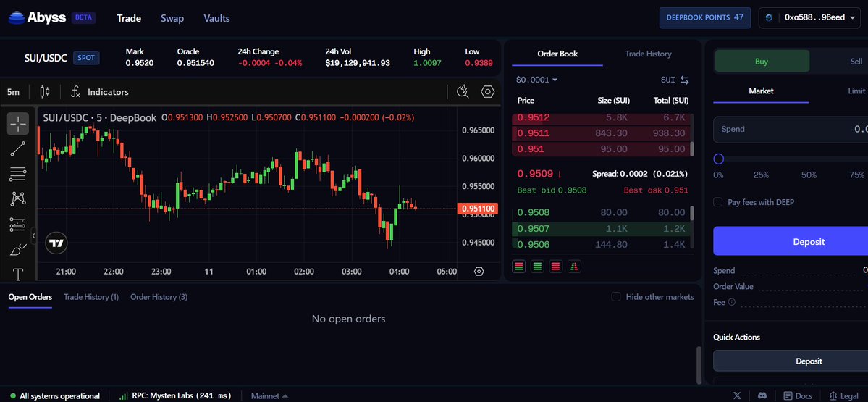Click the RPC: Mysten Labs status
Viewport: 868px width, 402px height.
click(x=176, y=396)
